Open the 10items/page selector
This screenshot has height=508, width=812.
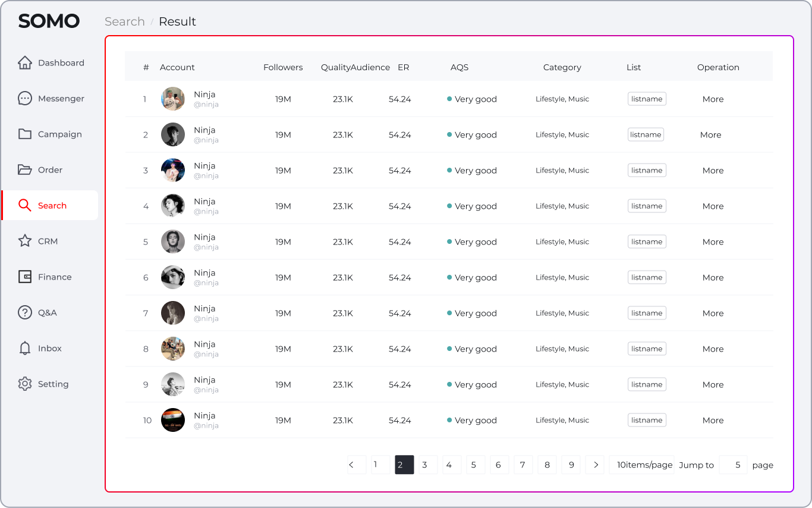click(x=644, y=465)
